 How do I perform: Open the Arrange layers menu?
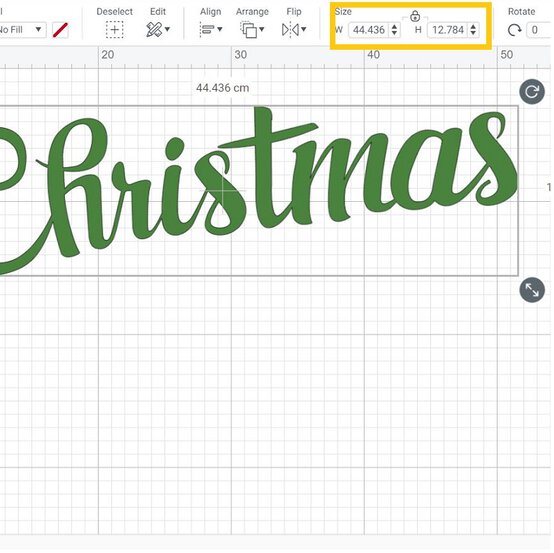tap(252, 30)
